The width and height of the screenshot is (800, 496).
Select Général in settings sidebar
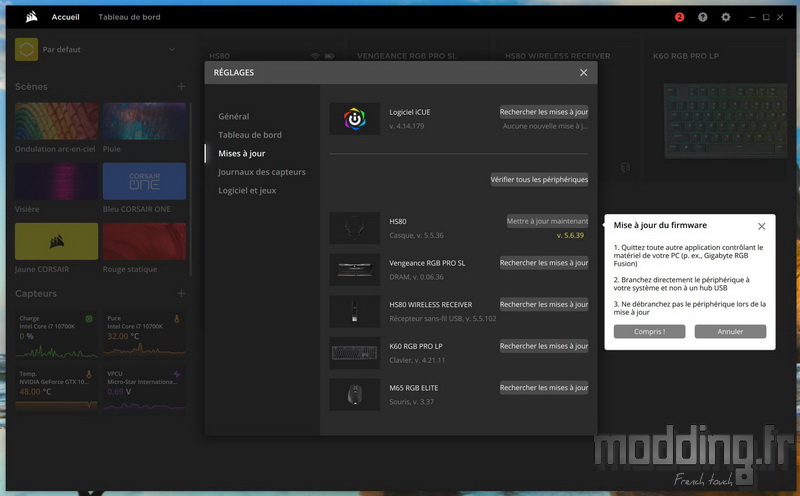click(x=234, y=116)
